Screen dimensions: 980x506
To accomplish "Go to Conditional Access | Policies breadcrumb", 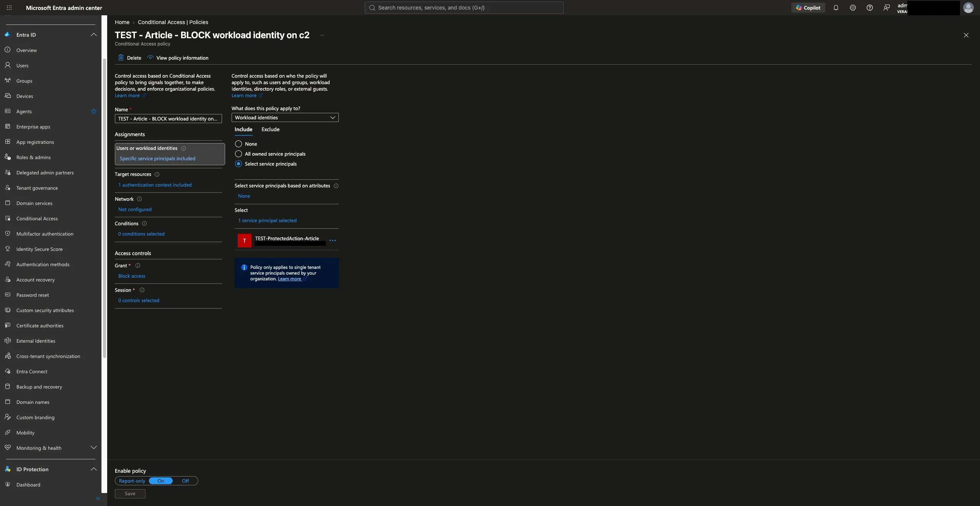I will tap(173, 22).
